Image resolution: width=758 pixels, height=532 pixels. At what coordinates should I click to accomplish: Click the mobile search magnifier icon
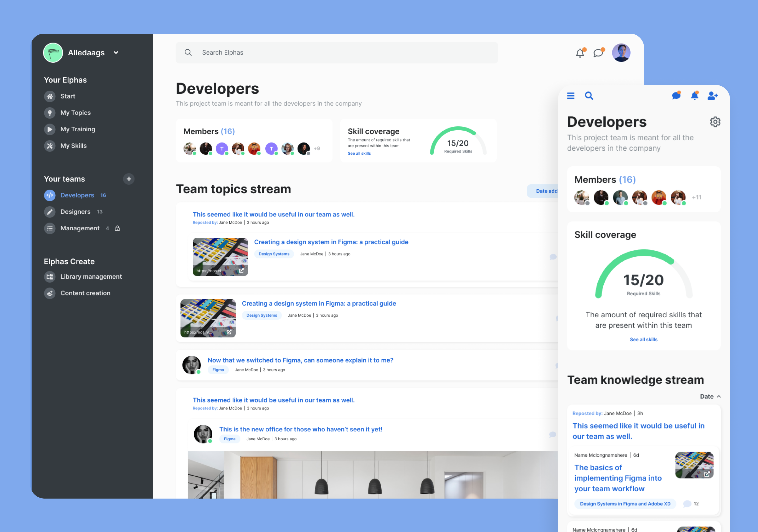click(x=589, y=96)
